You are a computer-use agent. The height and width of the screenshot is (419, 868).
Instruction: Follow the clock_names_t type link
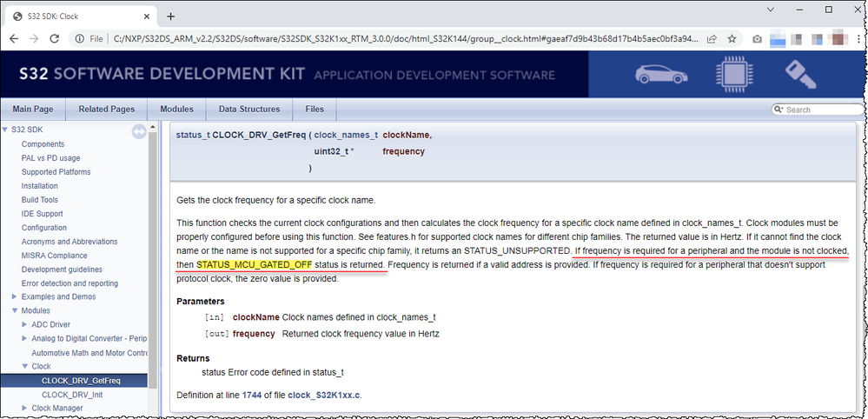coord(346,135)
